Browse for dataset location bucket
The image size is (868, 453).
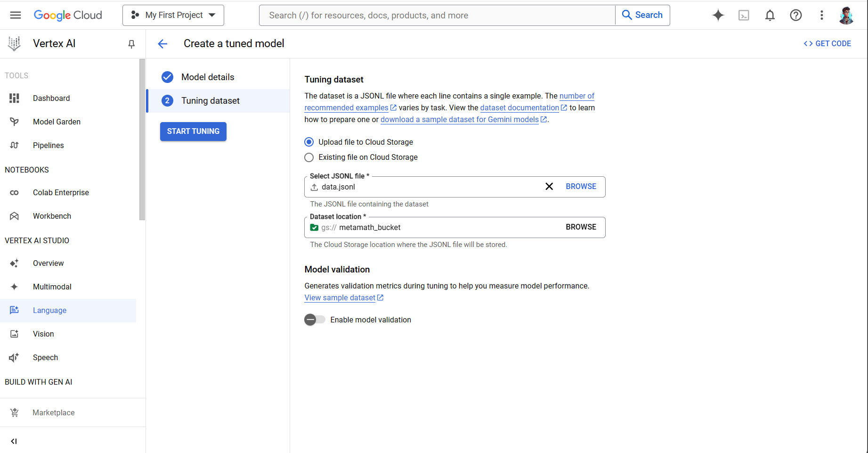click(x=581, y=227)
